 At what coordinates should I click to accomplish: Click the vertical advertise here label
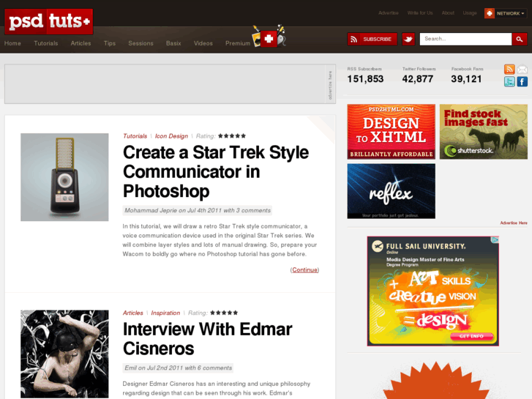coord(330,85)
